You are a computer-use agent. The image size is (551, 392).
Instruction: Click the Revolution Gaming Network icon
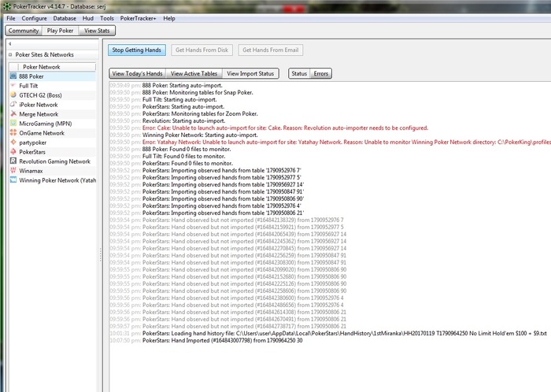coord(13,161)
